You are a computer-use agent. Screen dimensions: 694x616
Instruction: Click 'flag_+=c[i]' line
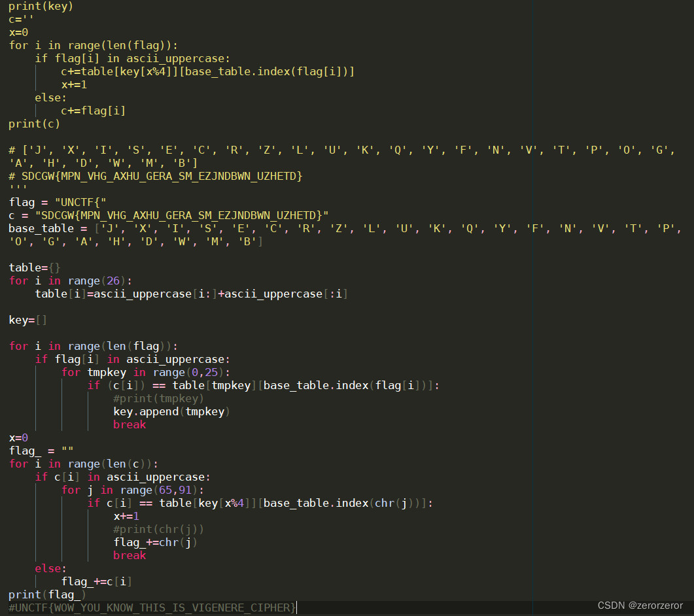coord(97,581)
